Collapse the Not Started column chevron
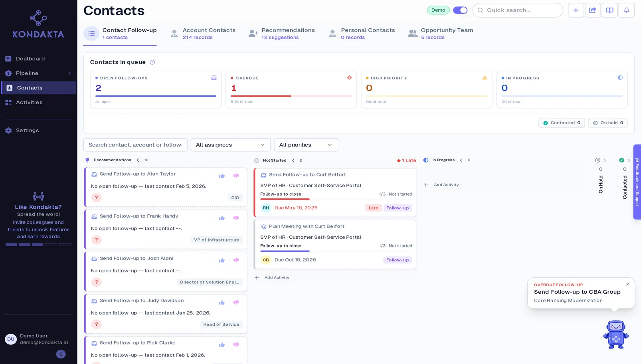 pyautogui.click(x=293, y=160)
